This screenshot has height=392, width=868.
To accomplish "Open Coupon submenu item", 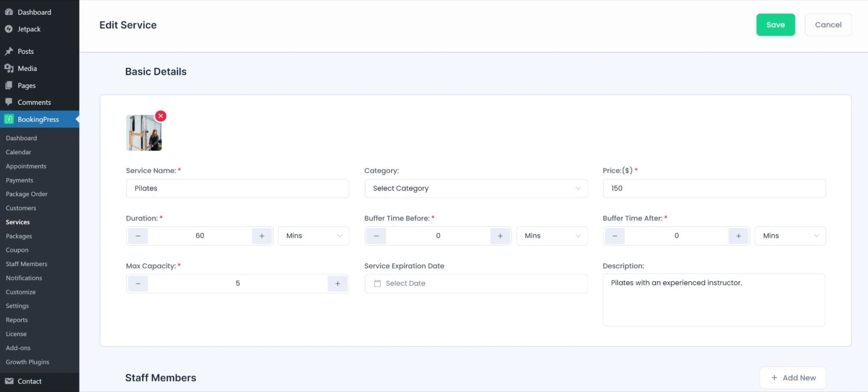I will [x=17, y=250].
